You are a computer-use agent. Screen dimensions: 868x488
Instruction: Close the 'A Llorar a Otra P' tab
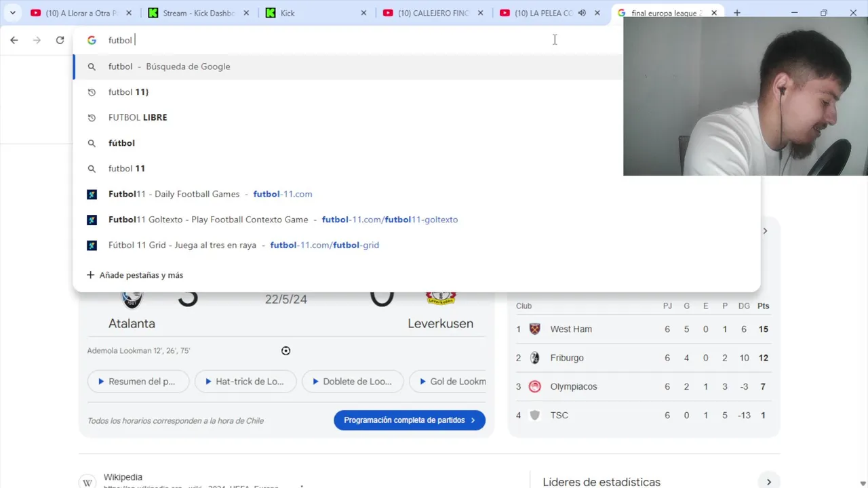click(129, 13)
